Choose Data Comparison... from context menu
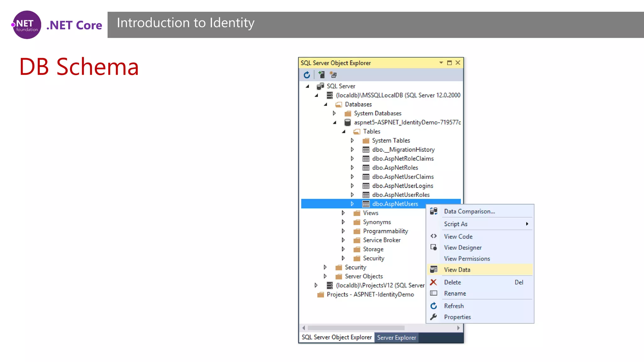Viewport: 644px width, 362px height. (480, 211)
